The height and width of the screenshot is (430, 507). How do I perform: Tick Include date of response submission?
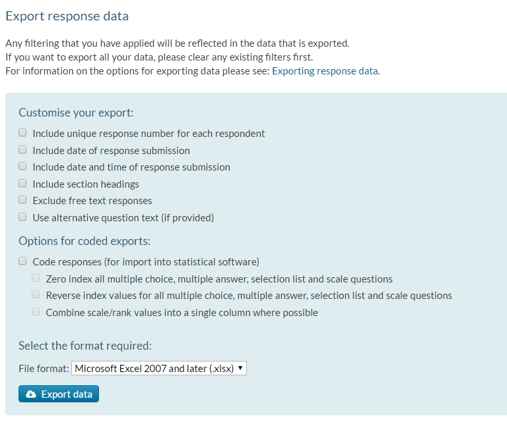(x=22, y=149)
